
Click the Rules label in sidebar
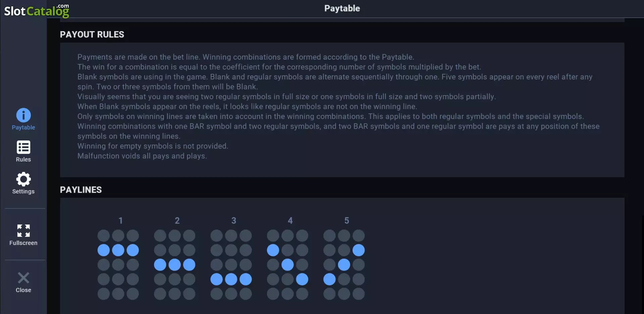(23, 160)
